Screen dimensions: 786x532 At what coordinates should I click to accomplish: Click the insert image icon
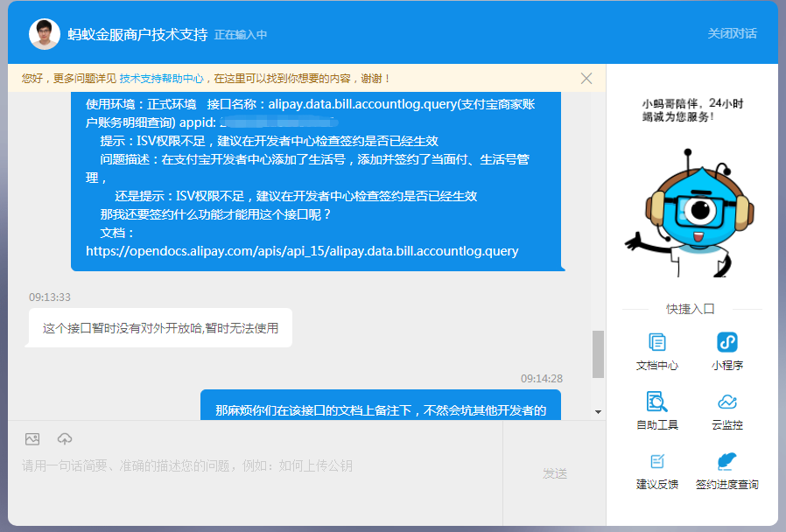(32, 439)
